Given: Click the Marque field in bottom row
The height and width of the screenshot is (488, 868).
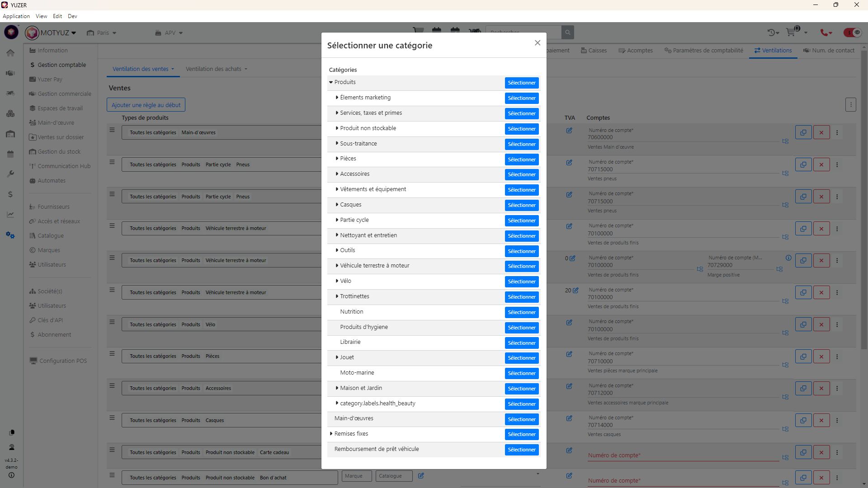Looking at the screenshot, I should pos(356,476).
